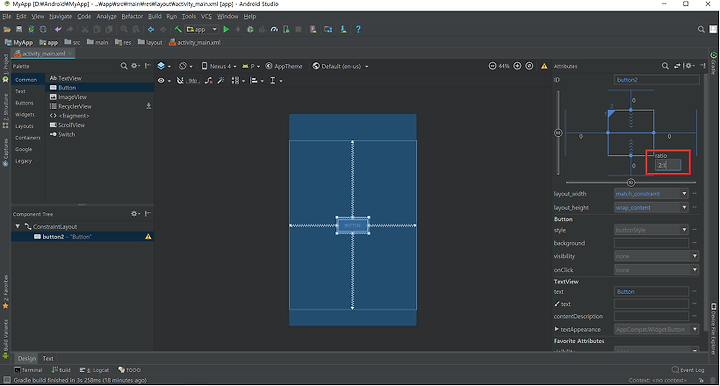Click the Attach debugger to process icon

pos(286,29)
